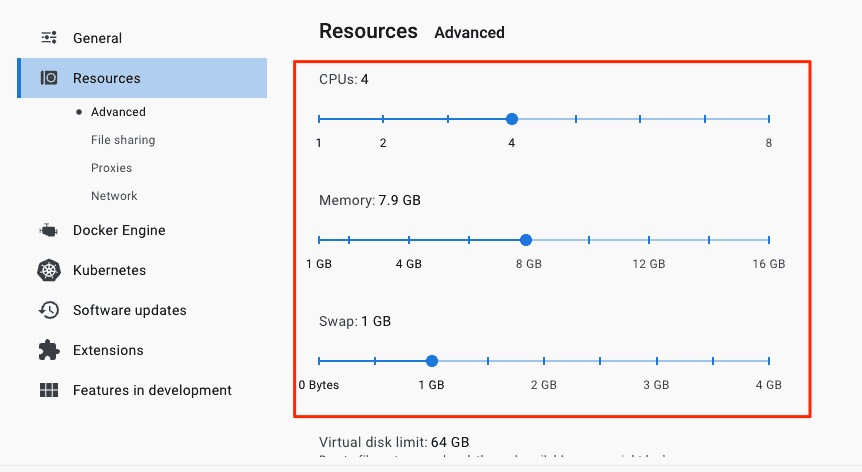Click the CPUs slider handle at 4
Screen dimensions: 862x472
click(x=512, y=119)
